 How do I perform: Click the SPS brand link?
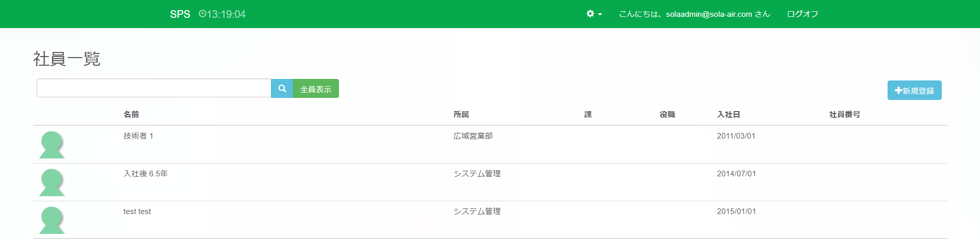pos(180,14)
